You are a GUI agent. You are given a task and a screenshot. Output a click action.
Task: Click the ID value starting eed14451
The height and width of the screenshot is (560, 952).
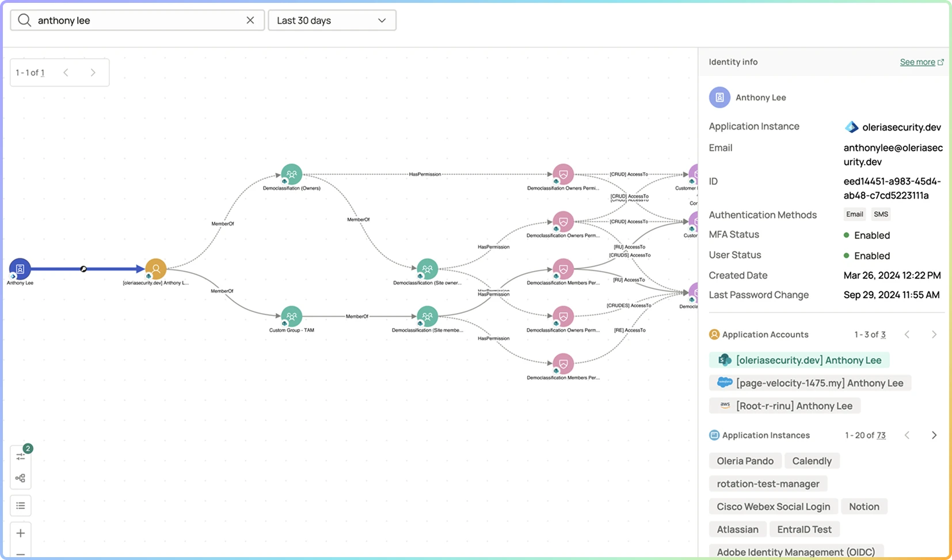(892, 188)
